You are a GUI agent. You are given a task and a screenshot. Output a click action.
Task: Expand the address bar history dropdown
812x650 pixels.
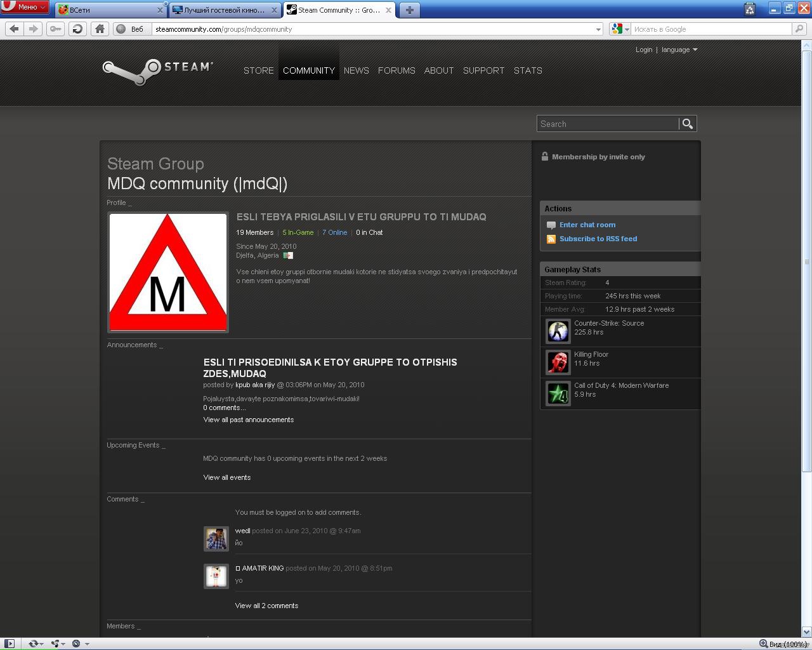click(x=598, y=29)
